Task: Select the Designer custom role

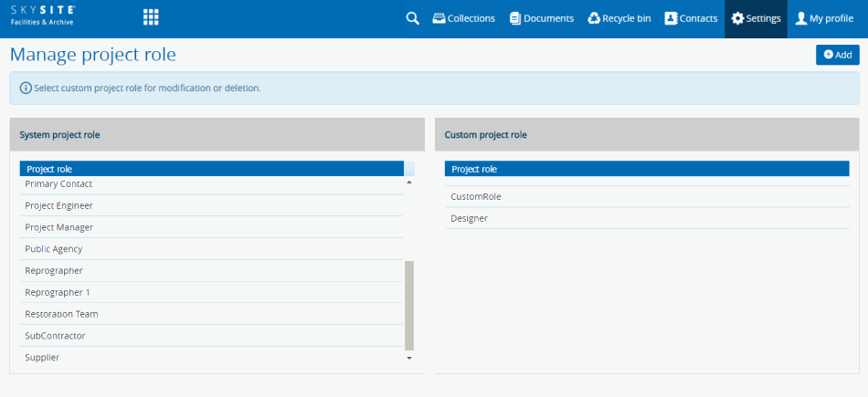Action: (469, 218)
